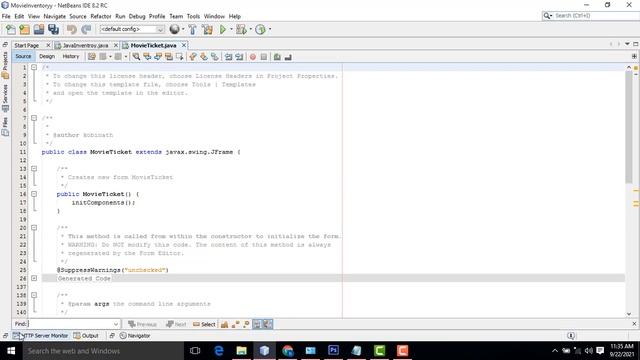Viewport: 640px width, 360px height.
Task: Click the New File toolbar icon
Action: tap(11, 29)
